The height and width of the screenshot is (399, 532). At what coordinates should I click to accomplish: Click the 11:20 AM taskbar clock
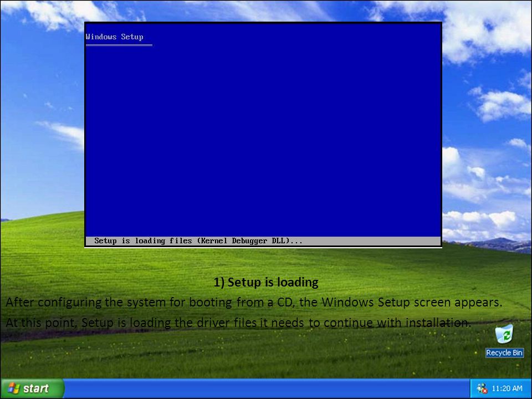point(507,388)
